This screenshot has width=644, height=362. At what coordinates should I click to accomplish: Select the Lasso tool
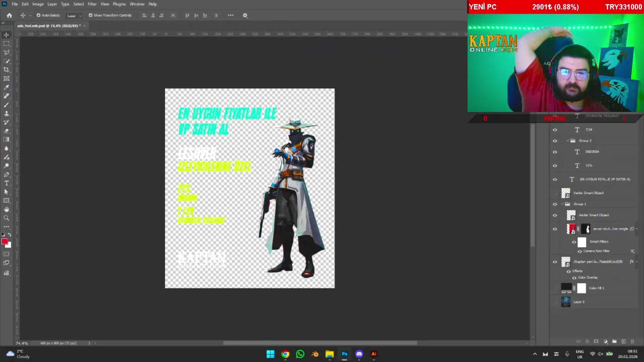7,52
